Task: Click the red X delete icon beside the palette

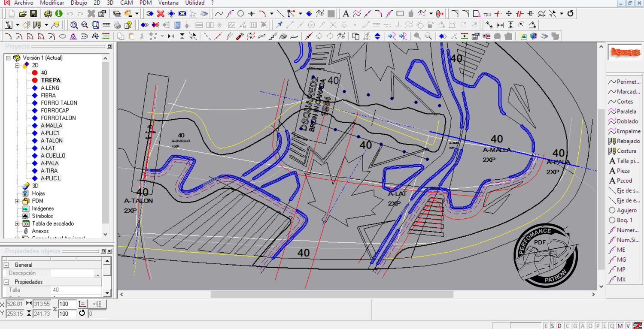Action: (161, 14)
